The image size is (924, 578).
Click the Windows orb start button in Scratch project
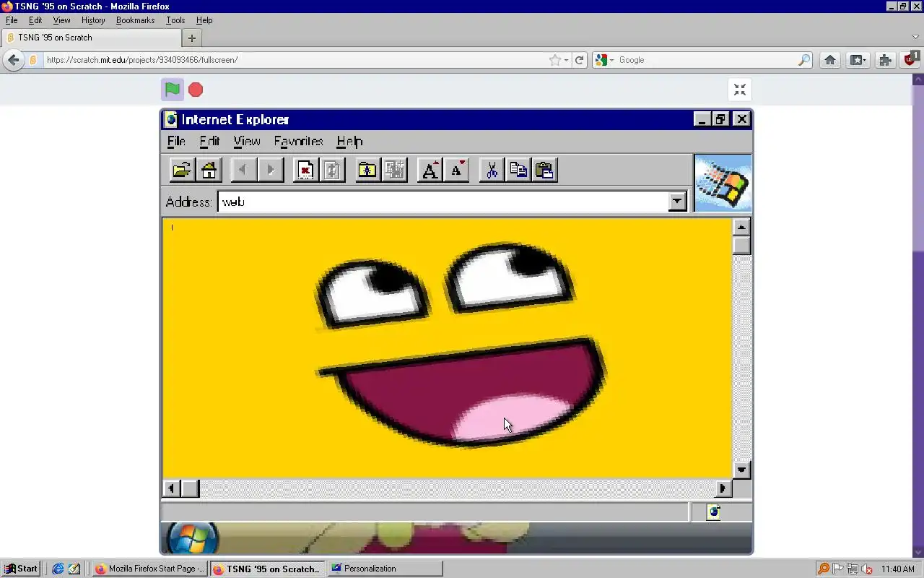tap(193, 539)
